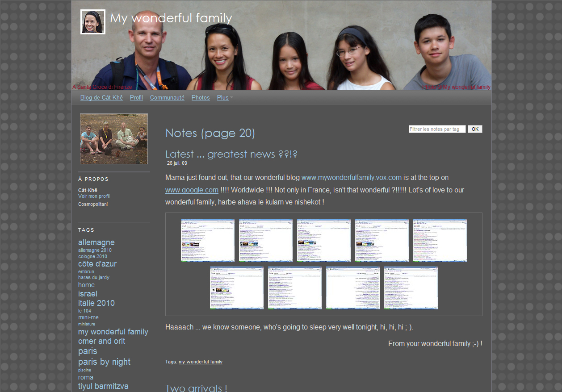
Task: Select the allemagne tag
Action: [96, 242]
